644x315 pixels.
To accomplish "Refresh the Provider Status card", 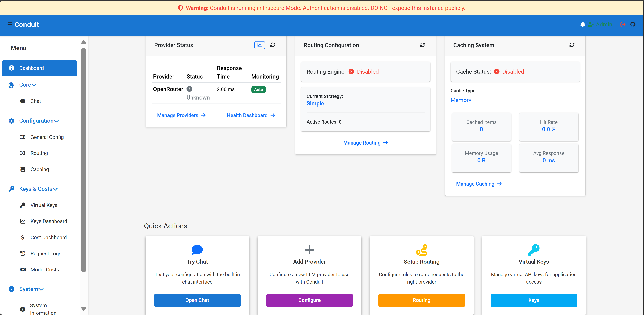I will 273,45.
